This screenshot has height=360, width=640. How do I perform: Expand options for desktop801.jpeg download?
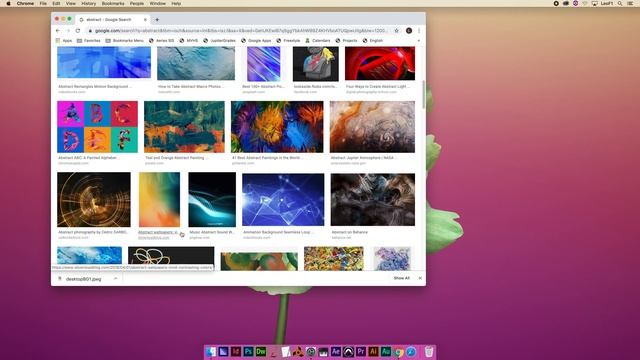coord(116,279)
